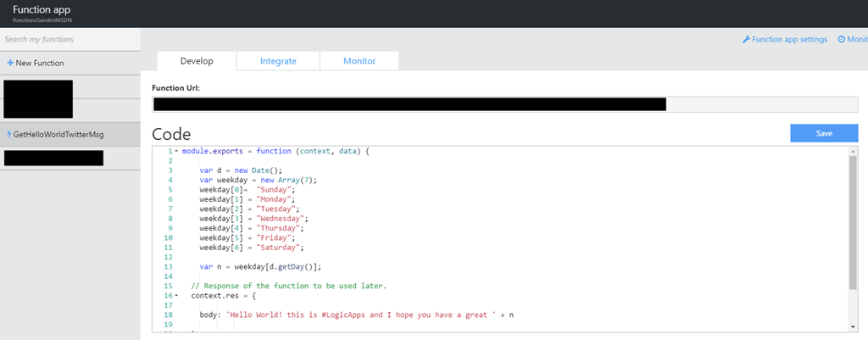Image resolution: width=868 pixels, height=340 pixels.
Task: Click the code editor scrollbar up arrow
Action: click(x=851, y=152)
